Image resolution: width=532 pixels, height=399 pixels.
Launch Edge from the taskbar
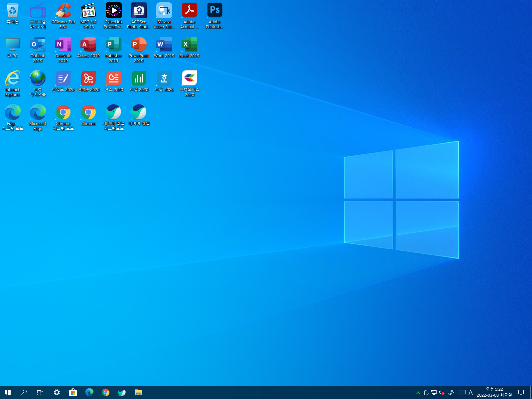(89, 392)
